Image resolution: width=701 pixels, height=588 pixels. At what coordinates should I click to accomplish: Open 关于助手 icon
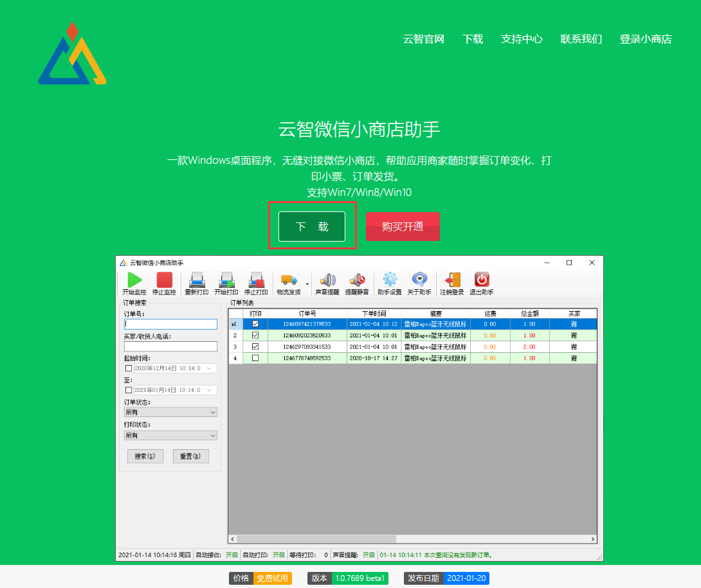point(419,280)
